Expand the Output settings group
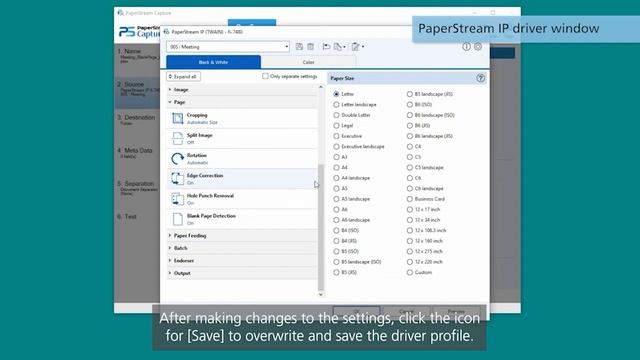 point(242,273)
